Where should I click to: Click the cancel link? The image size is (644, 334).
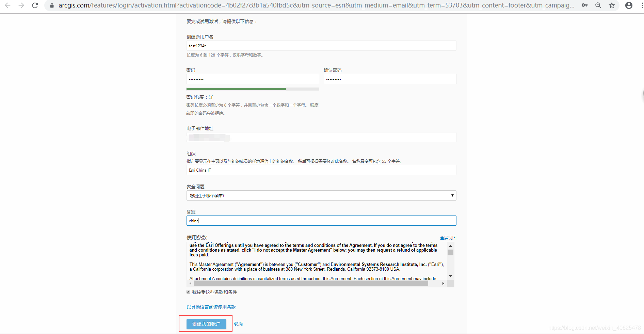pos(238,324)
